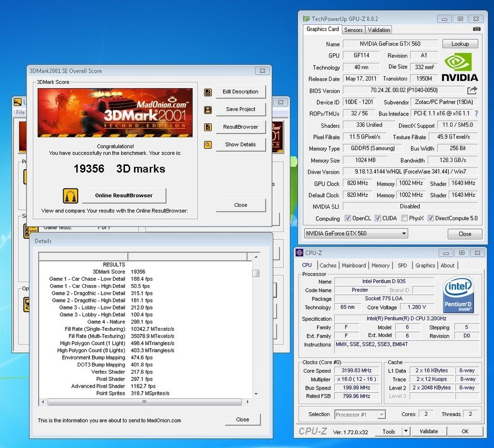The width and height of the screenshot is (494, 448).
Task: Click the BIOS export share icon in GPU-Z
Action: 472,90
